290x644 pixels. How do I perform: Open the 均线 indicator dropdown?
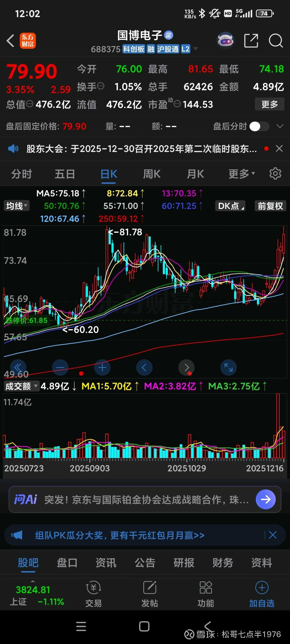pyautogui.click(x=16, y=206)
